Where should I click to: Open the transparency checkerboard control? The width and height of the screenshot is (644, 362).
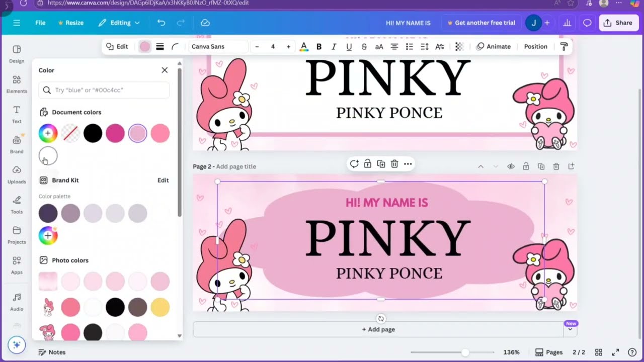459,46
